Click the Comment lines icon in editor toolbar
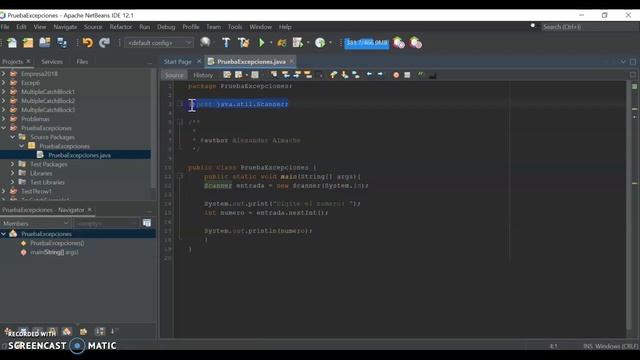Screen dimensions: 640x360 coord(420,75)
